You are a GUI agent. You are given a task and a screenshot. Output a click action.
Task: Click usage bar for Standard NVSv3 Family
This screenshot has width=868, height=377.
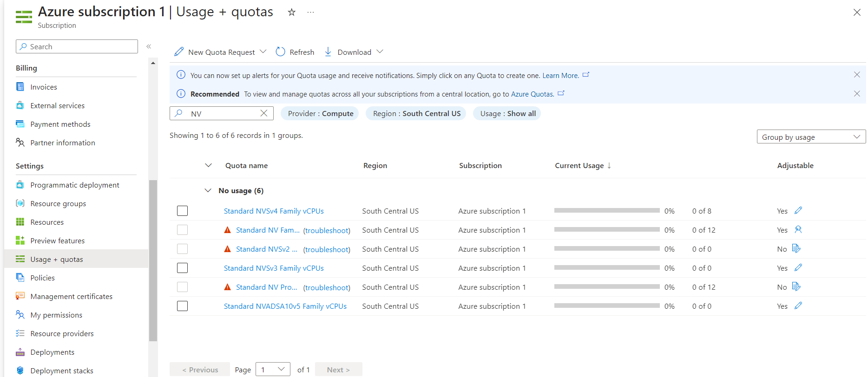(607, 267)
